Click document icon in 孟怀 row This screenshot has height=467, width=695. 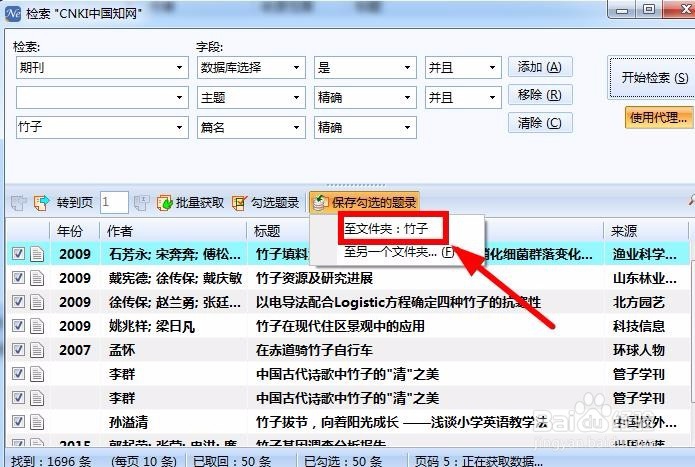[37, 350]
